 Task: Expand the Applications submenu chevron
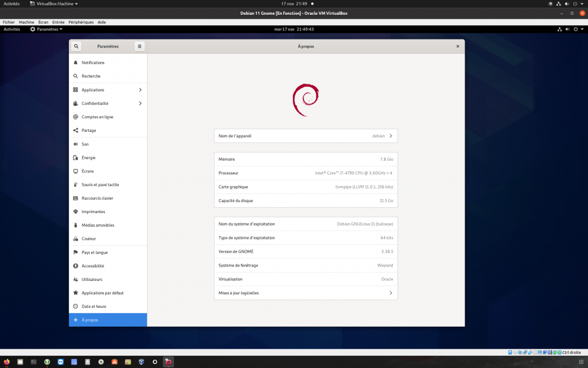coord(140,90)
